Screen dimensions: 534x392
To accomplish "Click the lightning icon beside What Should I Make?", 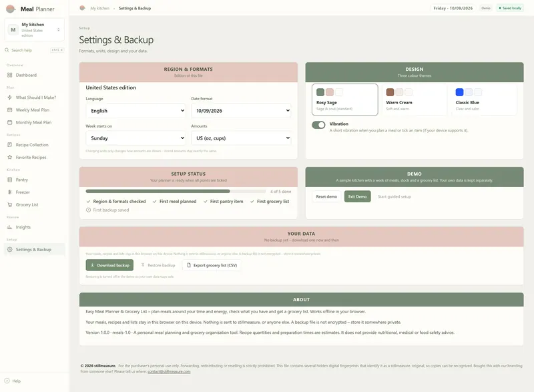I will click(x=9, y=97).
